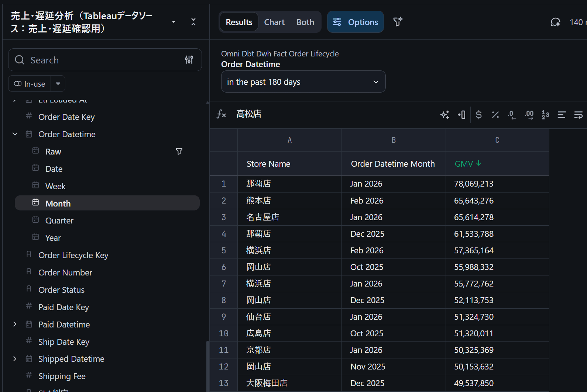Image resolution: width=587 pixels, height=392 pixels.
Task: Click the add column icon
Action: (x=461, y=115)
